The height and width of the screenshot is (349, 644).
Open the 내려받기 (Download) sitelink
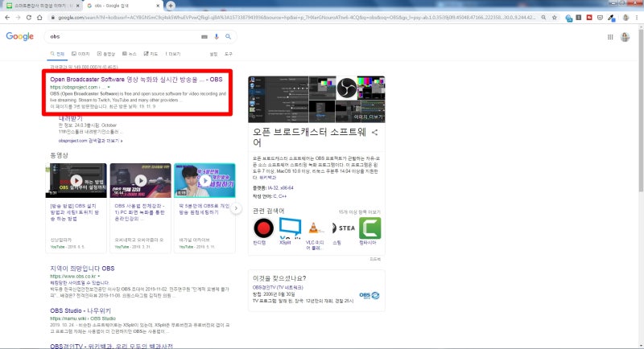tap(70, 118)
